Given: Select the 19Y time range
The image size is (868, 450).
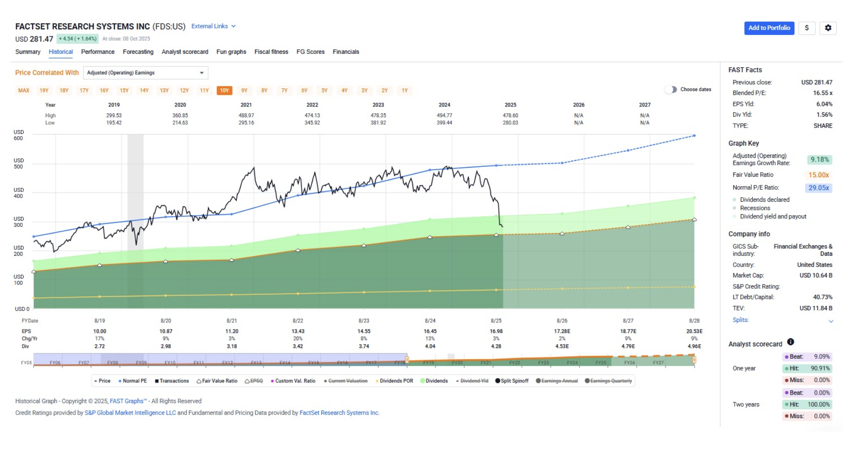Looking at the screenshot, I should (44, 90).
